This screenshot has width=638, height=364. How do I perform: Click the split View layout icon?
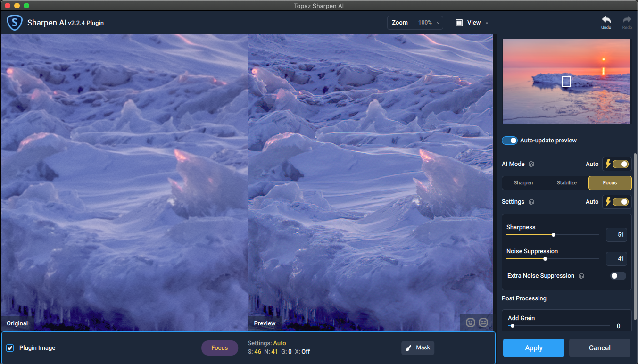[459, 23]
